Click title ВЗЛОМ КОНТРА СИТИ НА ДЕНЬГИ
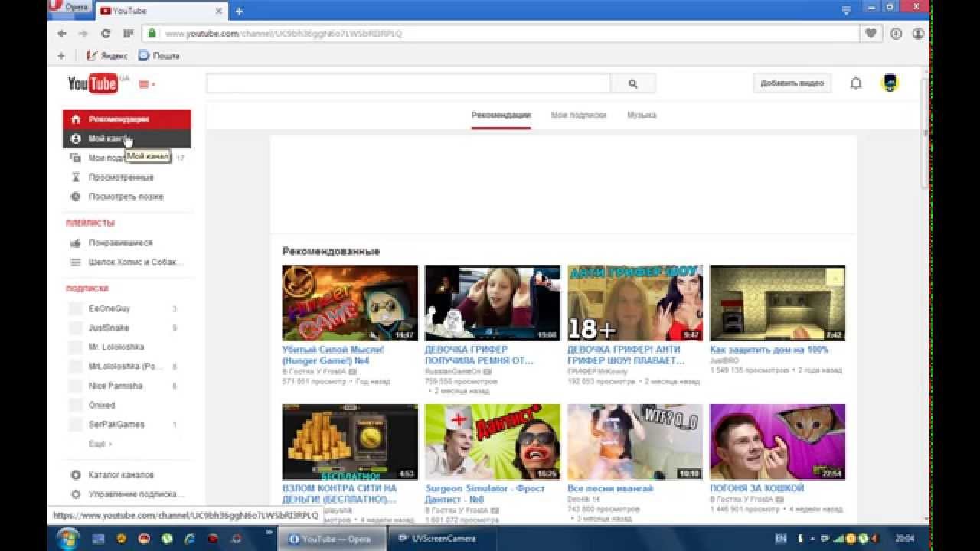 point(340,494)
